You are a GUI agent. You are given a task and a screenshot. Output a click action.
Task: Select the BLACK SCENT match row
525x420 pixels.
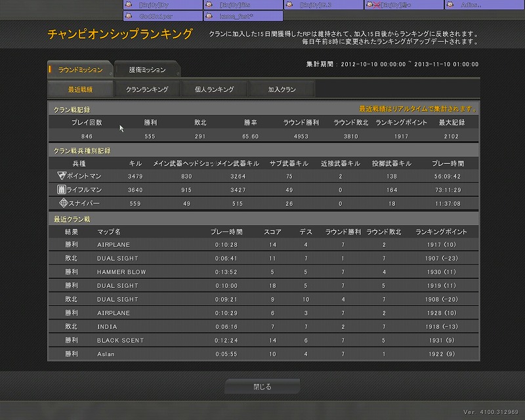[262, 341]
